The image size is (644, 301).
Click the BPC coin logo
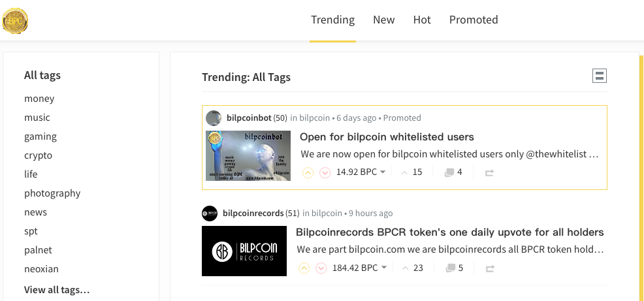point(16,20)
